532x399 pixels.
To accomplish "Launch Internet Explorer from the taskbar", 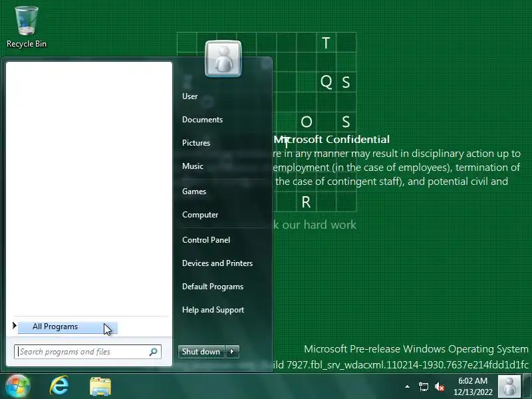I will click(59, 386).
